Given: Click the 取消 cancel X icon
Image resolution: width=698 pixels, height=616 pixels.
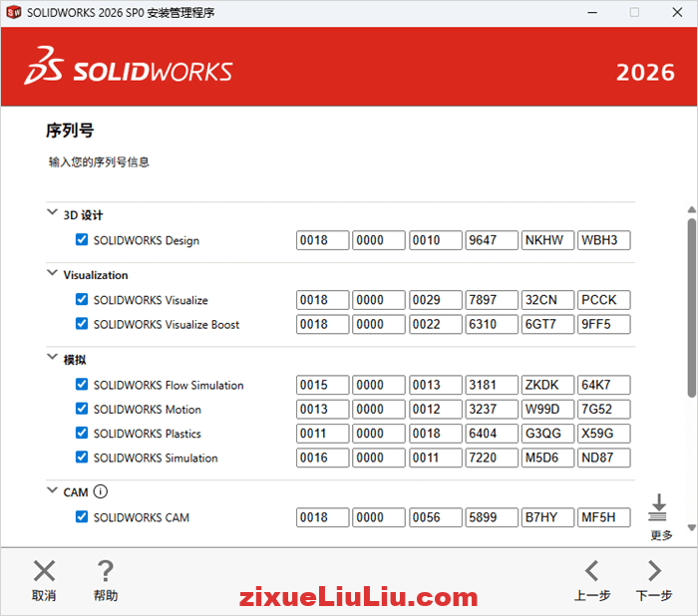Looking at the screenshot, I should [44, 571].
